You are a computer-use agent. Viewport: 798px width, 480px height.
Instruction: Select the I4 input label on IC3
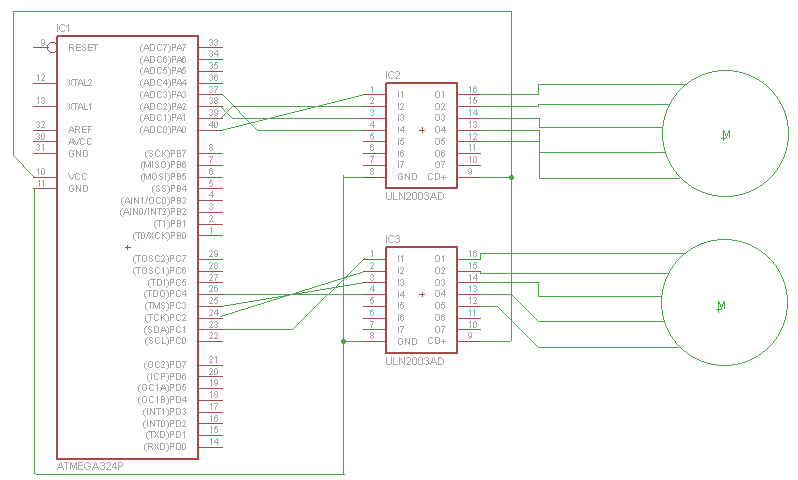401,294
